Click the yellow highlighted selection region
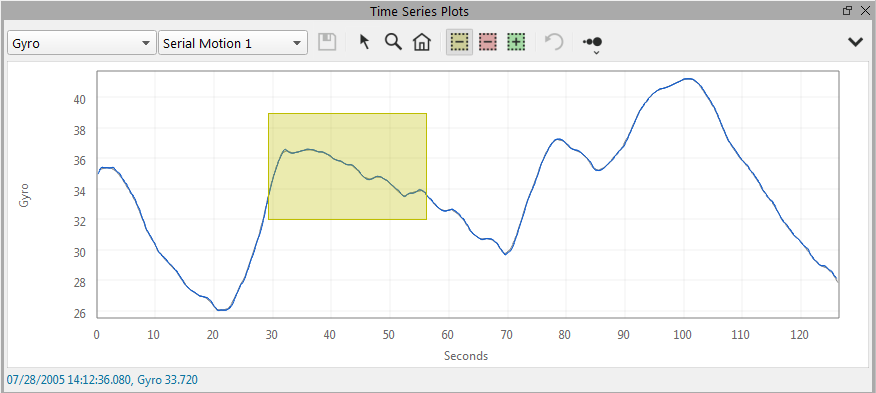This screenshot has height=393, width=876. (347, 166)
